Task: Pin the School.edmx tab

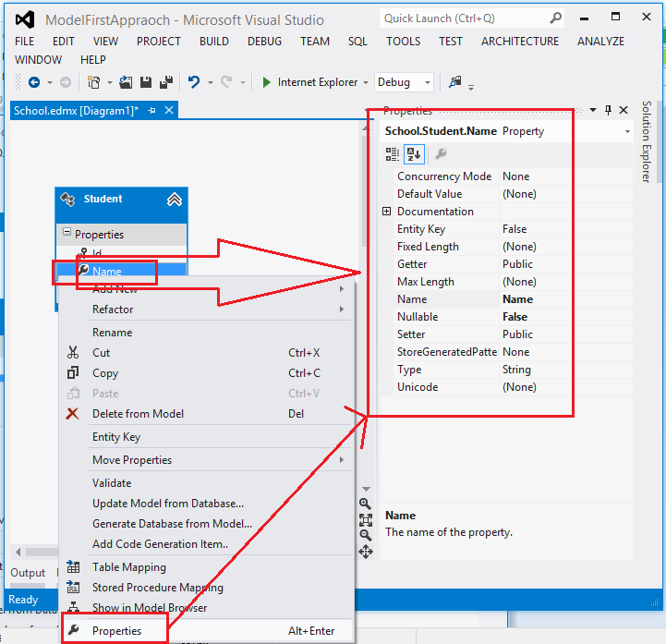Action: 151,111
